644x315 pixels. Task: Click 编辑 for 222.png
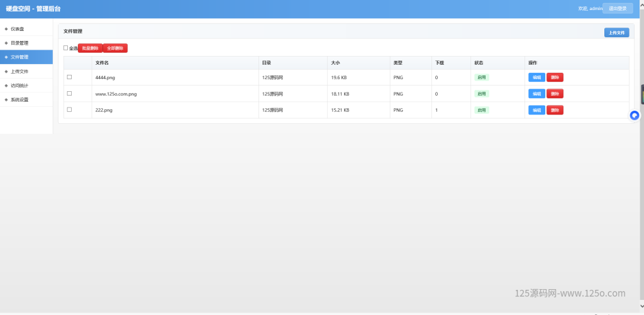(536, 110)
